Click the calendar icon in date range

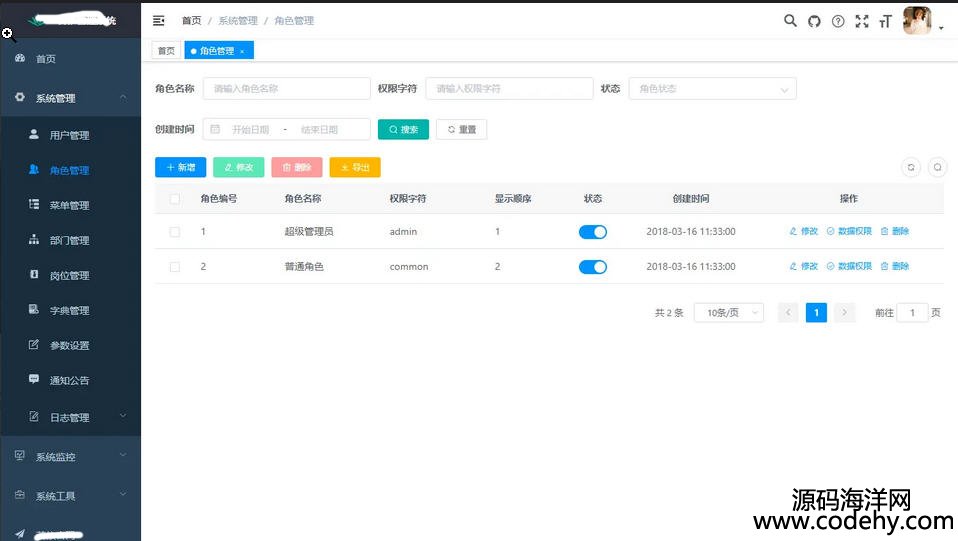pyautogui.click(x=215, y=129)
